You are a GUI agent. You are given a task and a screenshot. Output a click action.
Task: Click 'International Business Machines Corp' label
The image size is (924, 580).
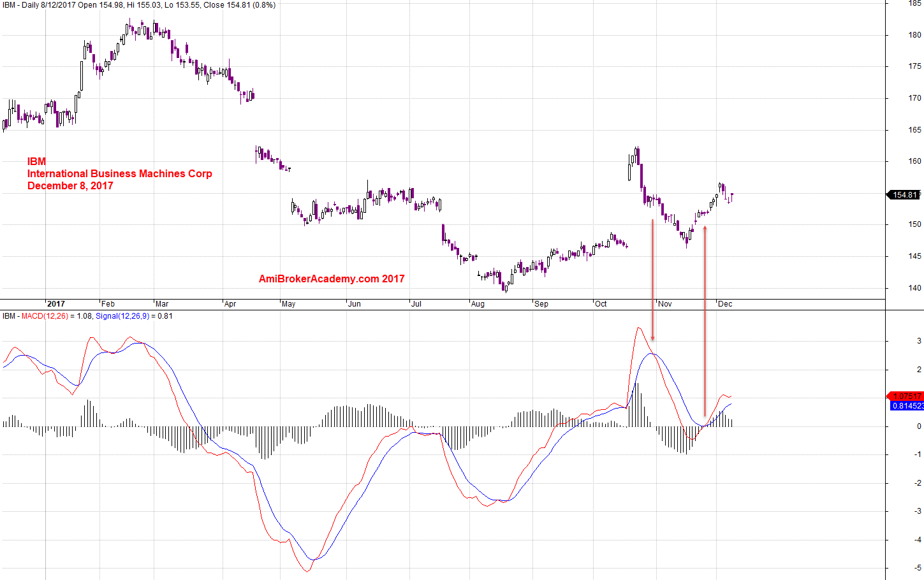click(x=119, y=173)
